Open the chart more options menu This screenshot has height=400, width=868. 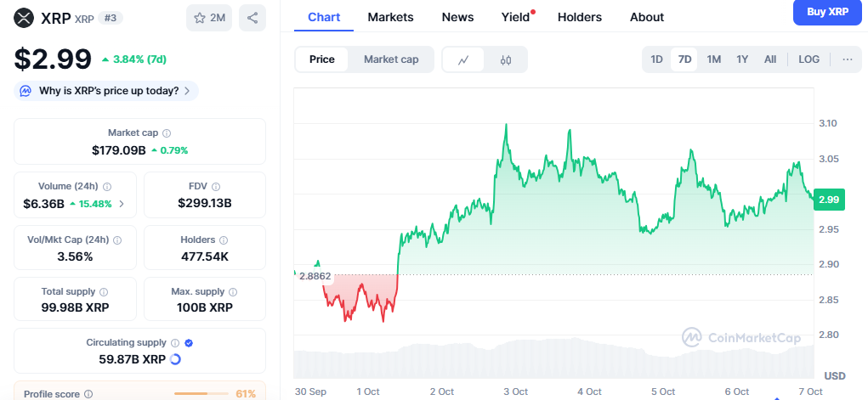point(847,59)
